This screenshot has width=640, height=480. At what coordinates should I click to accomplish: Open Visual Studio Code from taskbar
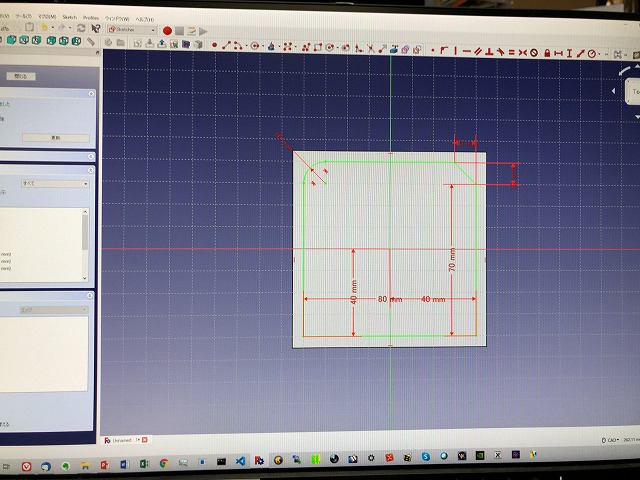tap(238, 461)
